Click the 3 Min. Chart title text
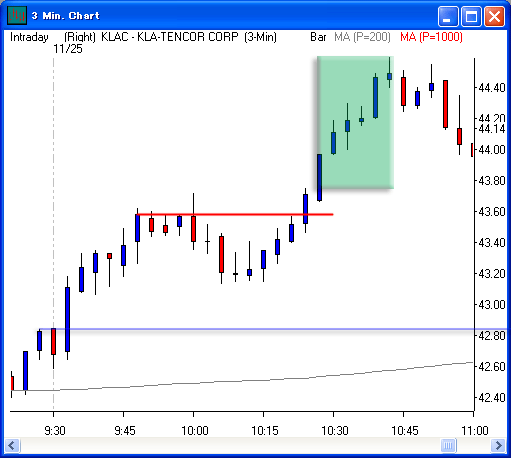 click(x=66, y=16)
